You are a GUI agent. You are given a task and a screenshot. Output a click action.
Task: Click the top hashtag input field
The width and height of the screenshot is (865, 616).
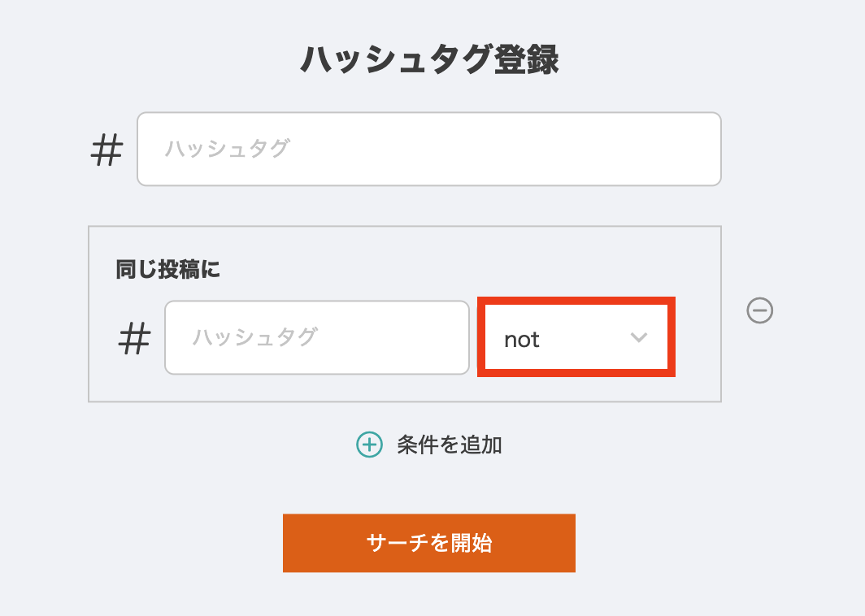pyautogui.click(x=429, y=149)
